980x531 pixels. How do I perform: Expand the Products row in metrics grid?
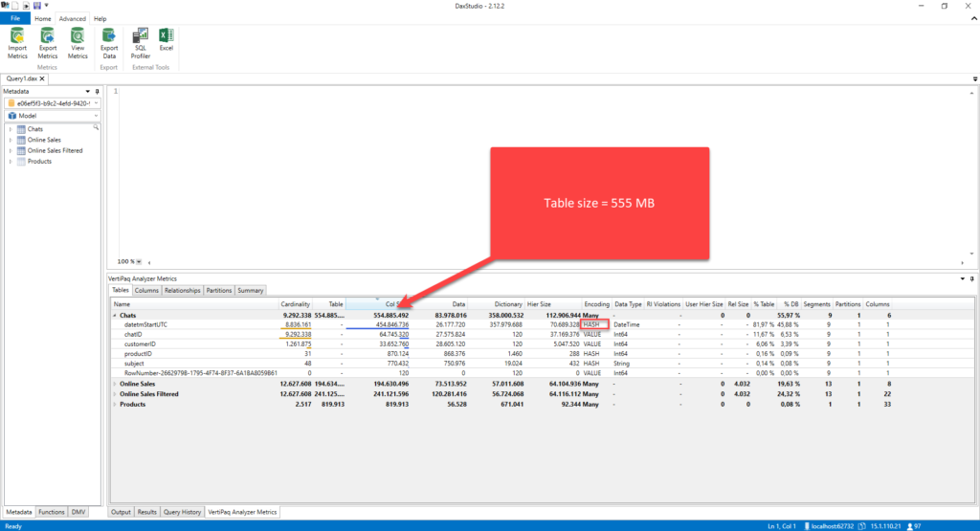click(115, 404)
